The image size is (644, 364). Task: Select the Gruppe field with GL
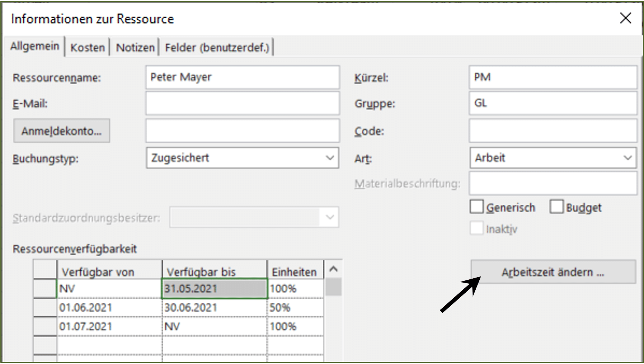coord(553,103)
